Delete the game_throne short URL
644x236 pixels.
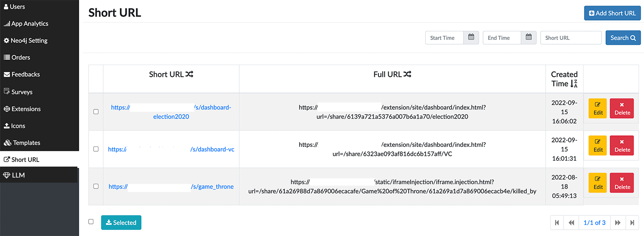pos(622,183)
